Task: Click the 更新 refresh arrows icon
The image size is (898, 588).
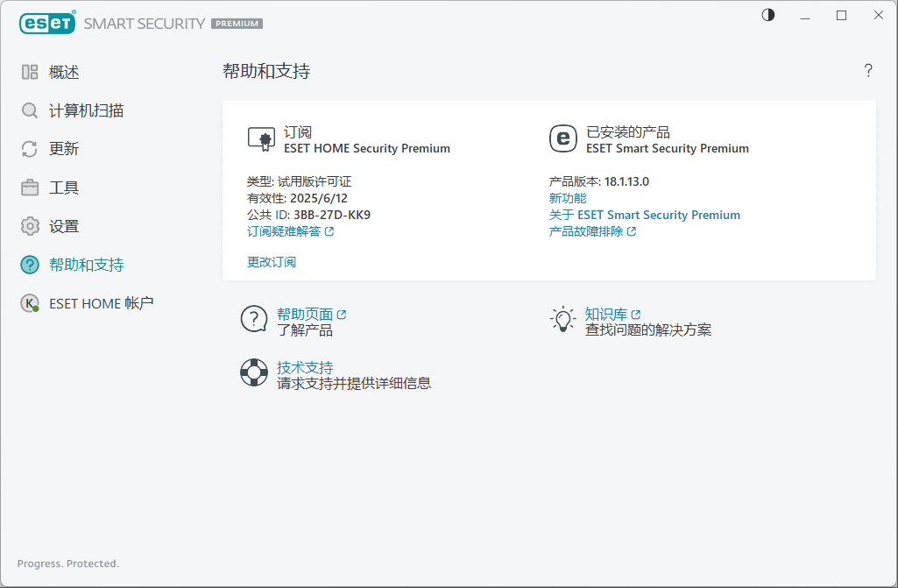Action: [x=30, y=149]
